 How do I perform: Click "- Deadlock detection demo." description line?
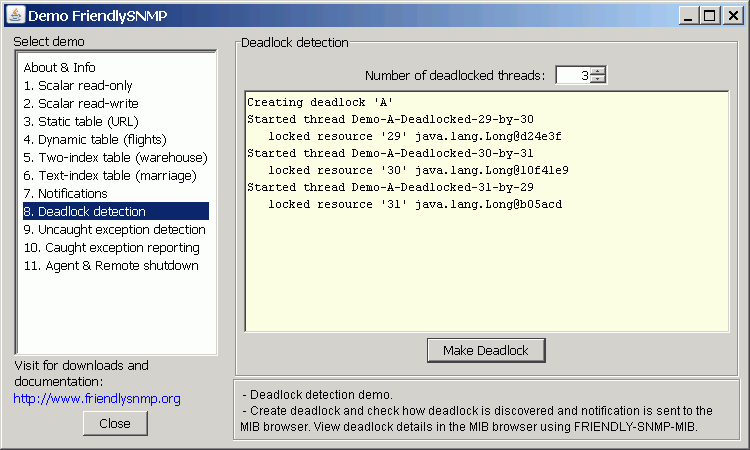tap(317, 395)
